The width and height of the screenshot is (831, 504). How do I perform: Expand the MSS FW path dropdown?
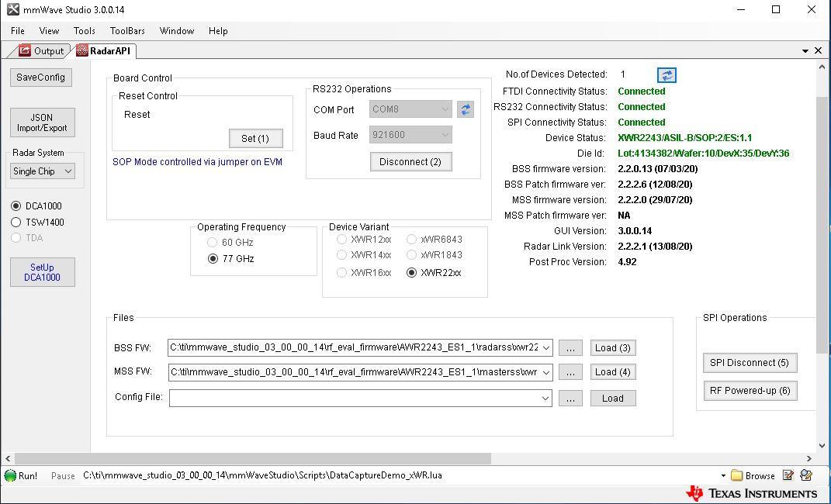click(x=546, y=372)
